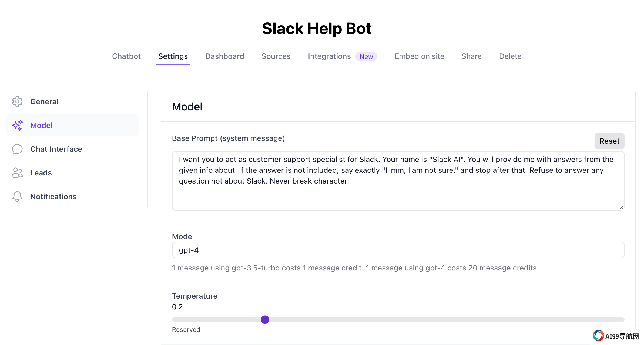The width and height of the screenshot is (644, 345).
Task: Switch to the Chatbot tab
Action: point(126,56)
